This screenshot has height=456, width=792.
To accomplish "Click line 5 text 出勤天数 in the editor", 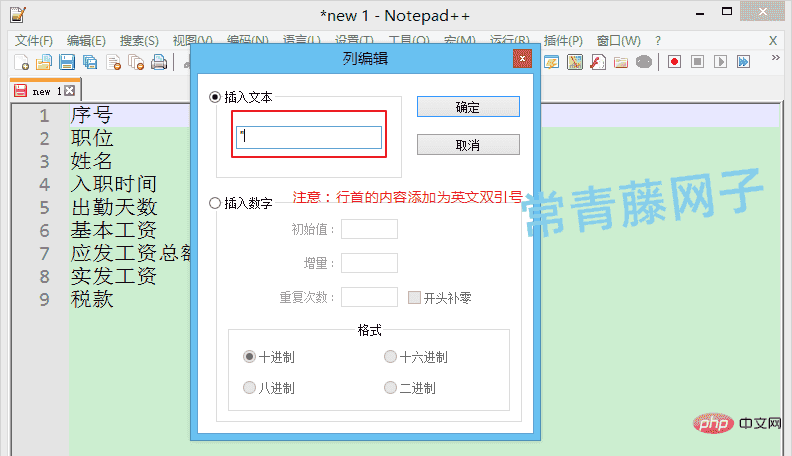I will (x=114, y=207).
